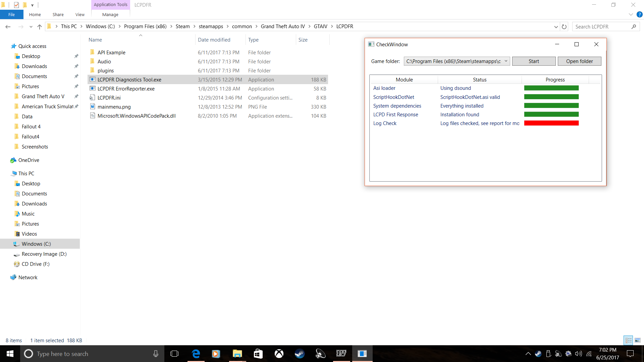644x362 pixels.
Task: Launch Microsoft Edge from taskbar
Action: pos(196,354)
